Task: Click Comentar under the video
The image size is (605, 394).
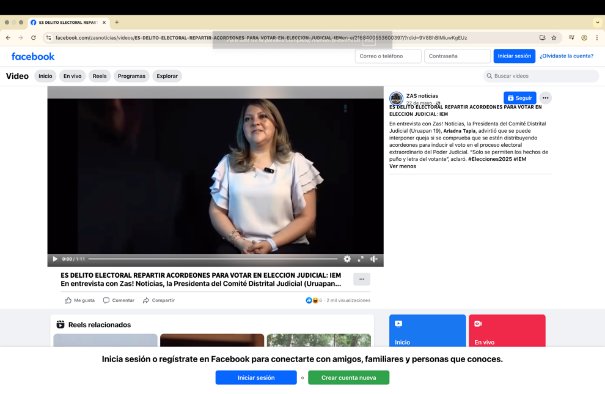Action: (119, 300)
